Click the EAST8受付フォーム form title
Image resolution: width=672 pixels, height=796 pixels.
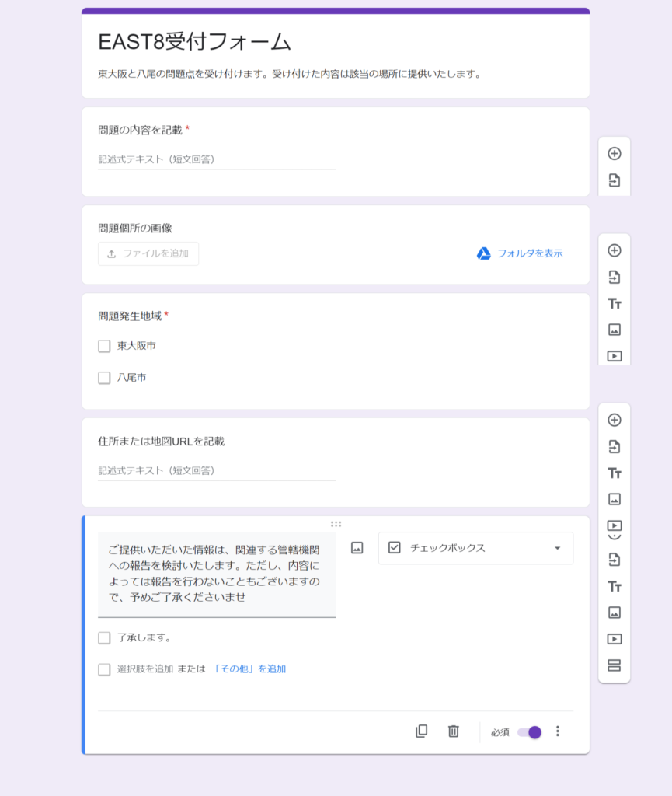(194, 42)
